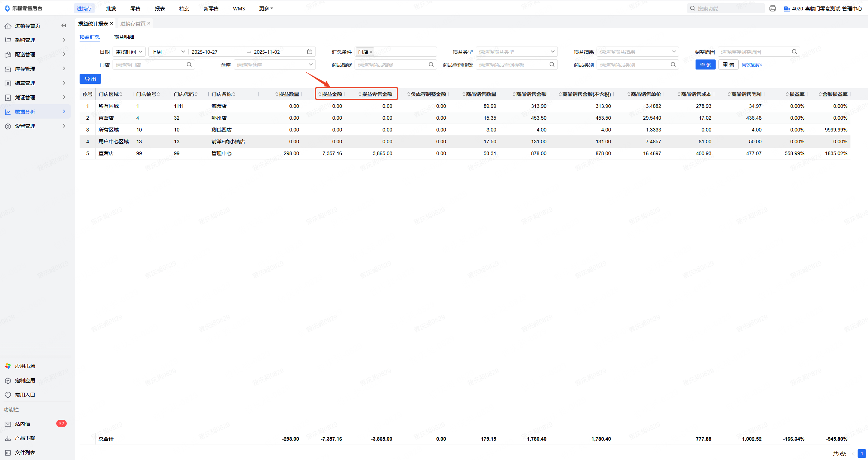Click search icon in 调整原因 field
868x460 pixels.
tap(794, 52)
